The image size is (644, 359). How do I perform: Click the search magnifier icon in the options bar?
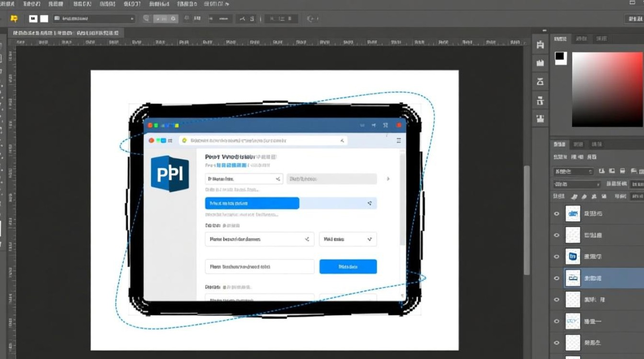coord(145,18)
